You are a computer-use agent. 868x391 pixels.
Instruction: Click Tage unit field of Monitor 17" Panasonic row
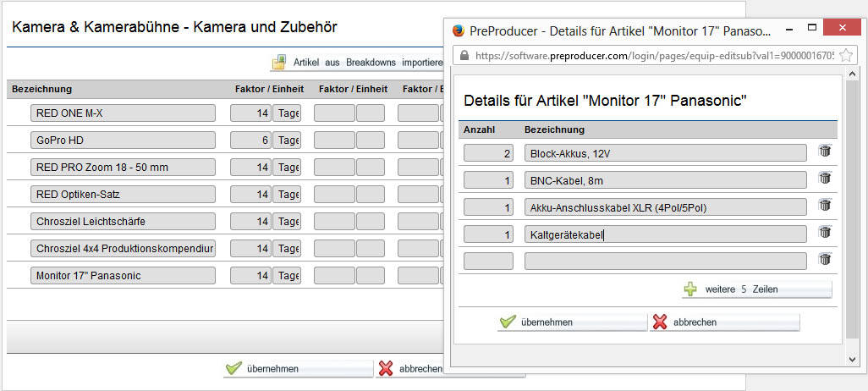pyautogui.click(x=287, y=275)
